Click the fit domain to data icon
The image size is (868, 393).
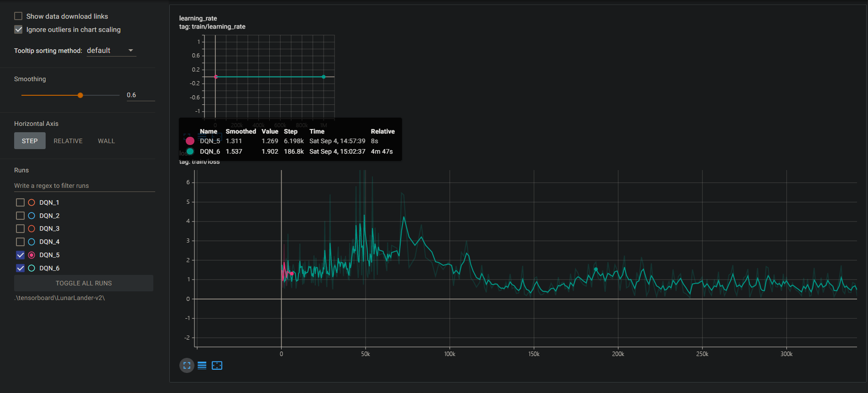tap(217, 365)
